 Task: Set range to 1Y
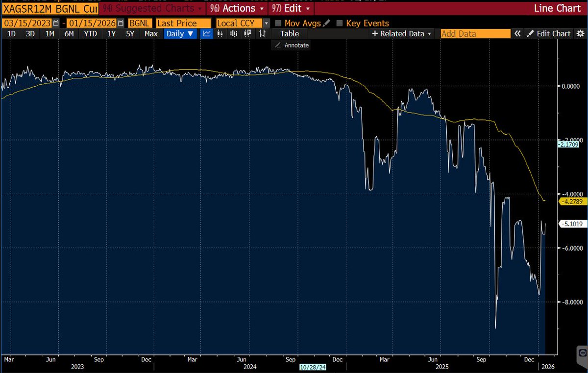pos(111,34)
